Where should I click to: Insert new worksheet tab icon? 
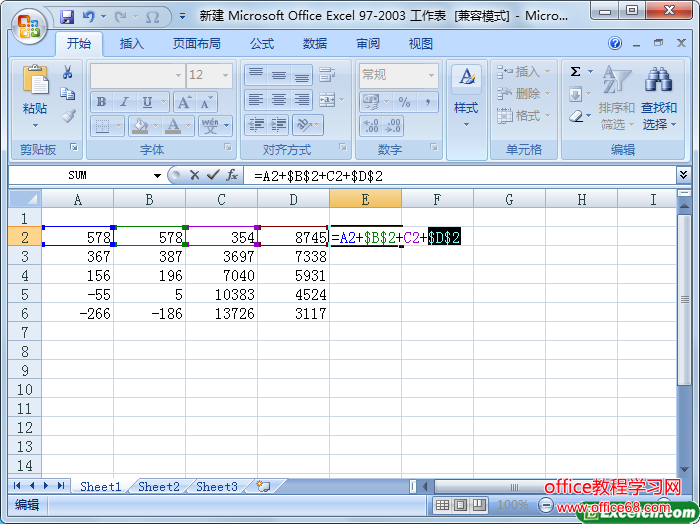pyautogui.click(x=263, y=486)
